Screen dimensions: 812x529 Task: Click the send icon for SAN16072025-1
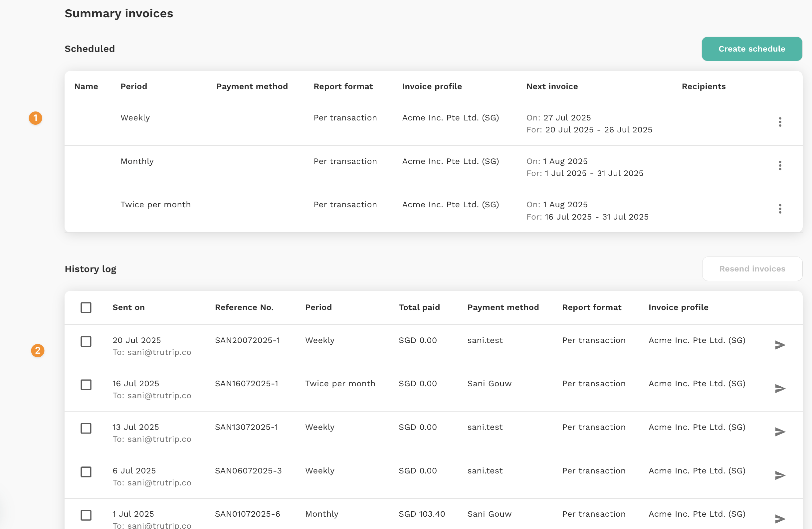pyautogui.click(x=780, y=388)
